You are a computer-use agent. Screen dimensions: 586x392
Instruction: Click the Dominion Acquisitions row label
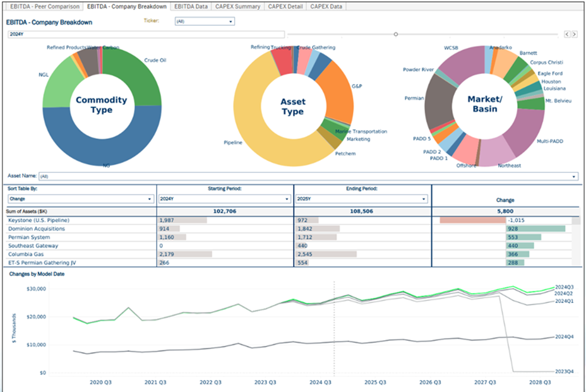37,229
